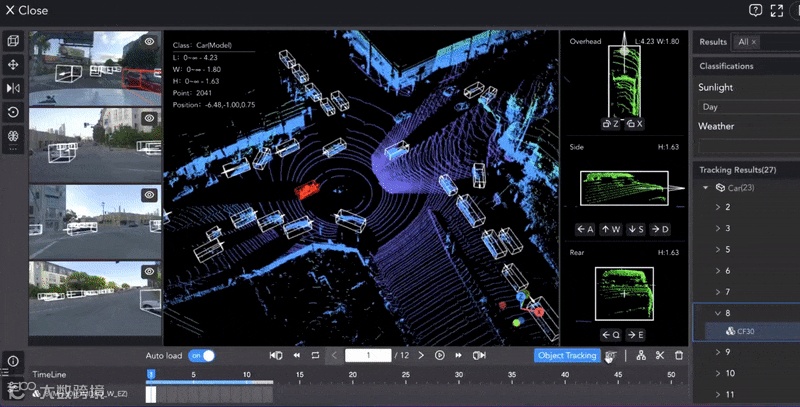The width and height of the screenshot is (800, 407).
Task: Expand tracking result 9
Action: point(718,352)
